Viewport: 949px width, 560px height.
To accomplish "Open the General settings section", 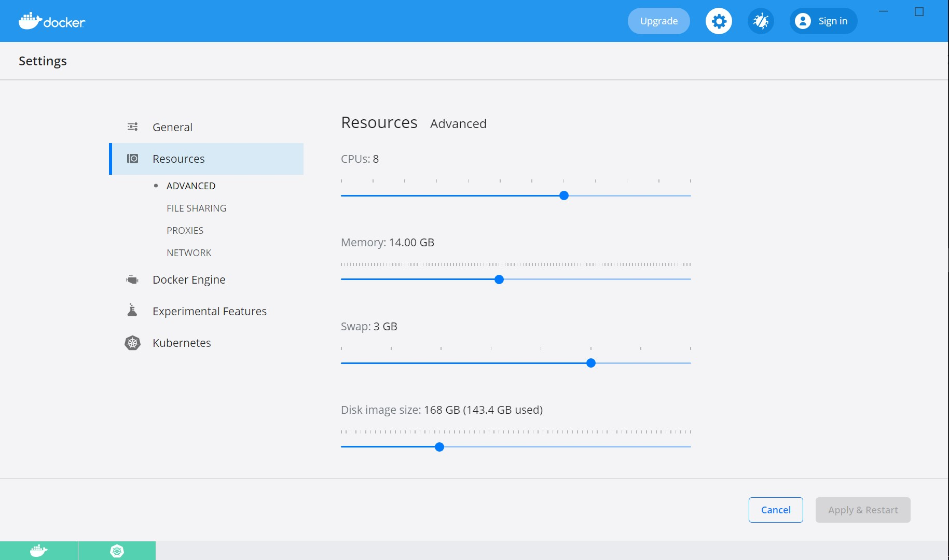I will click(172, 127).
